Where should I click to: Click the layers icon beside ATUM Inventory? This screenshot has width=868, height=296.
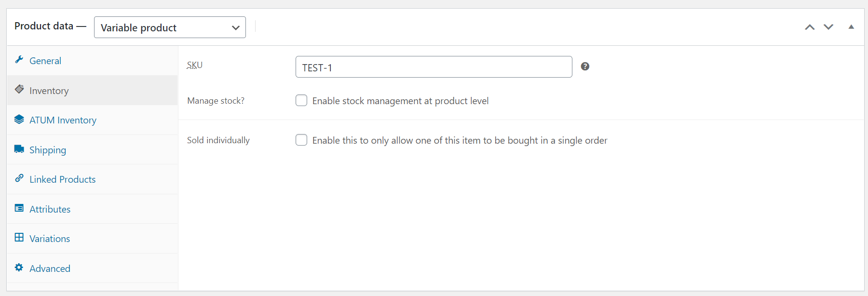point(19,119)
